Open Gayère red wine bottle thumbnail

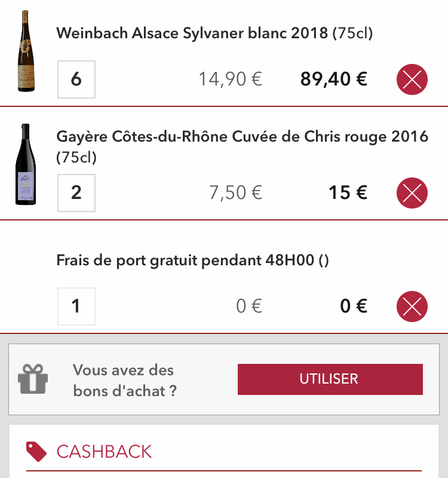point(26,164)
